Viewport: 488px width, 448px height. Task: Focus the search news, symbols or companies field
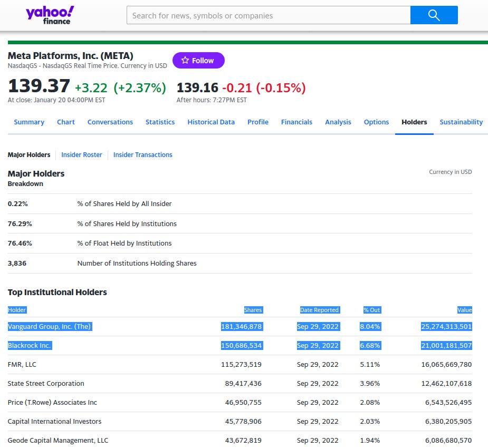tap(269, 15)
